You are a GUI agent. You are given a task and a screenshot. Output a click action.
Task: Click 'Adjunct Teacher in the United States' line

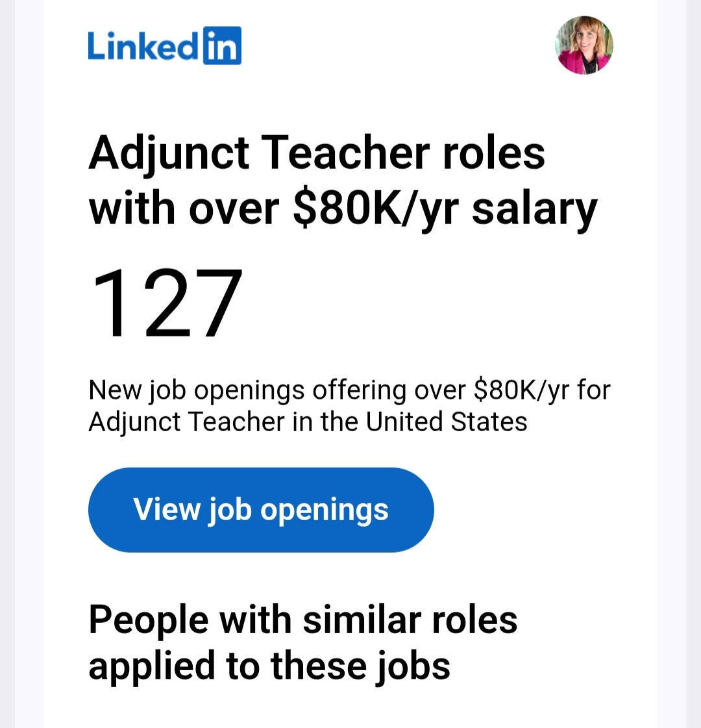308,422
